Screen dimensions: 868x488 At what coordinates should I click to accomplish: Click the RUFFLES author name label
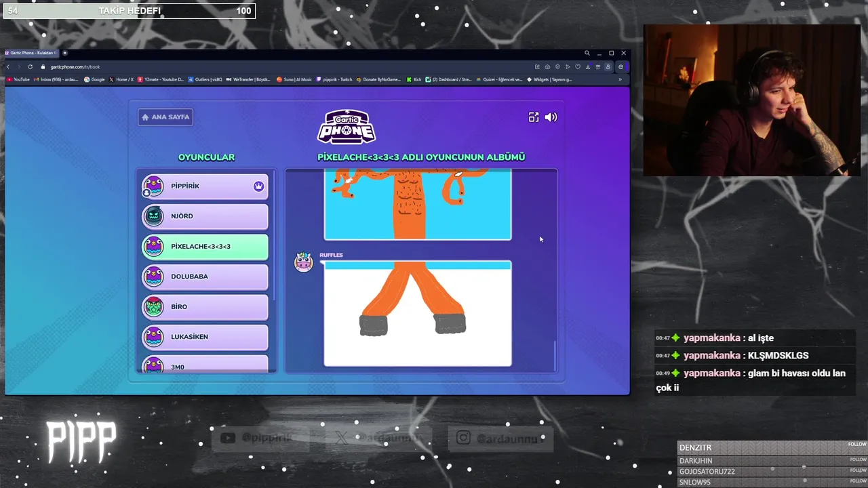point(331,255)
